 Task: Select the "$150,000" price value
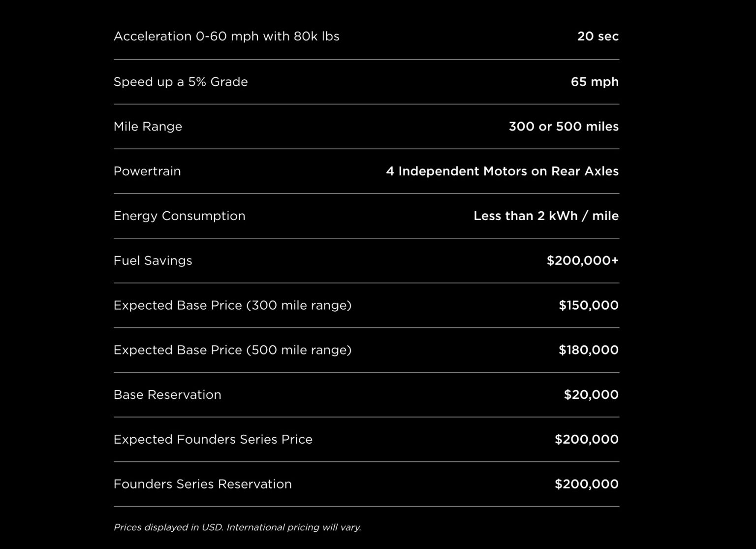coord(588,305)
